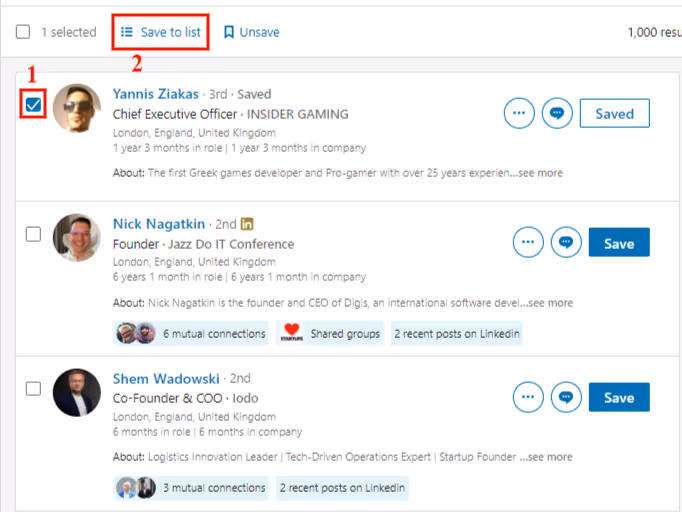Click Save button for Shem Wadowski
Screen dimensions: 682x512
point(619,397)
